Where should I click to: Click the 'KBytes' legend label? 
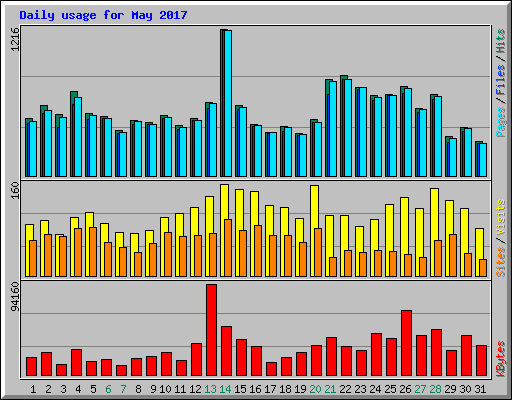pyautogui.click(x=501, y=359)
